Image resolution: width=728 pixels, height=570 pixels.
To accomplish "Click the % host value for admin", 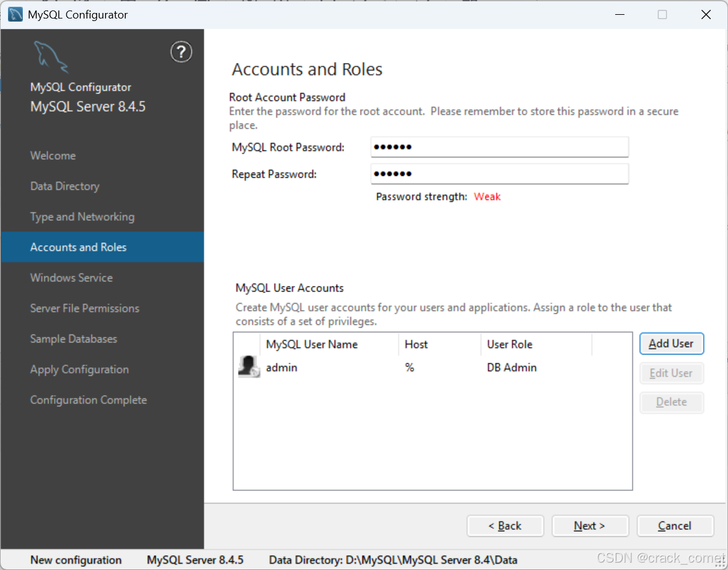I will tap(409, 368).
